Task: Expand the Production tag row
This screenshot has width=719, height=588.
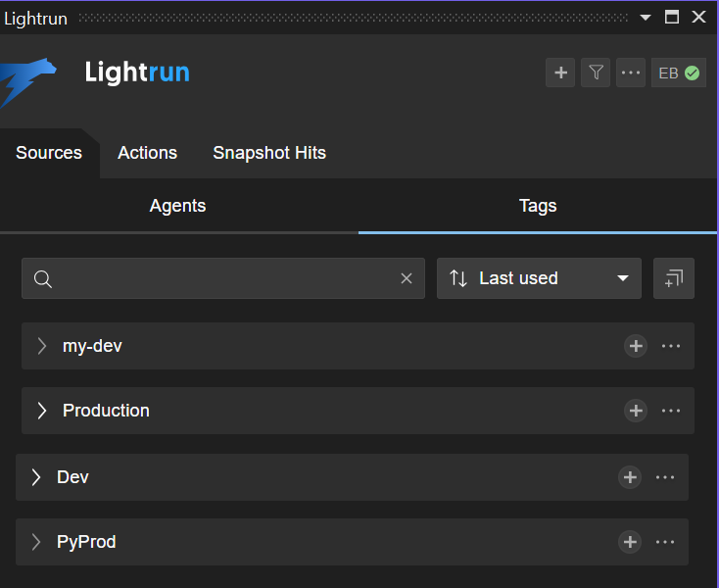Action: tap(42, 411)
